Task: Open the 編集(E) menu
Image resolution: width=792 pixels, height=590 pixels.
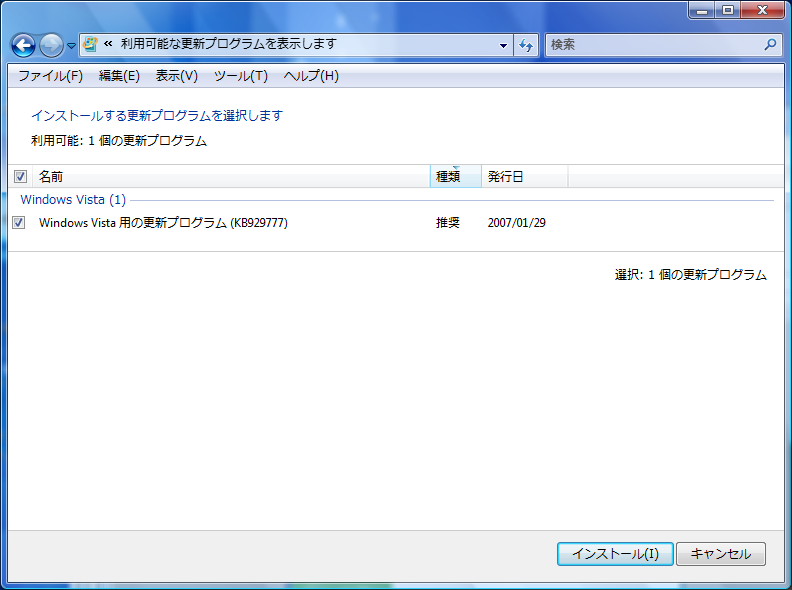Action: [119, 76]
